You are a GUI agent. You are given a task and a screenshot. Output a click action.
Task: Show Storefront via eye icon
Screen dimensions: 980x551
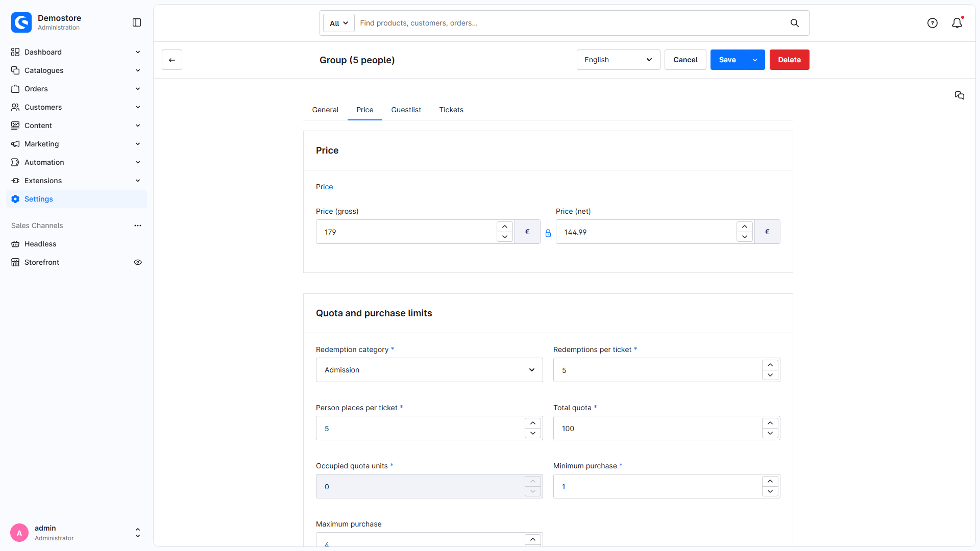point(138,262)
